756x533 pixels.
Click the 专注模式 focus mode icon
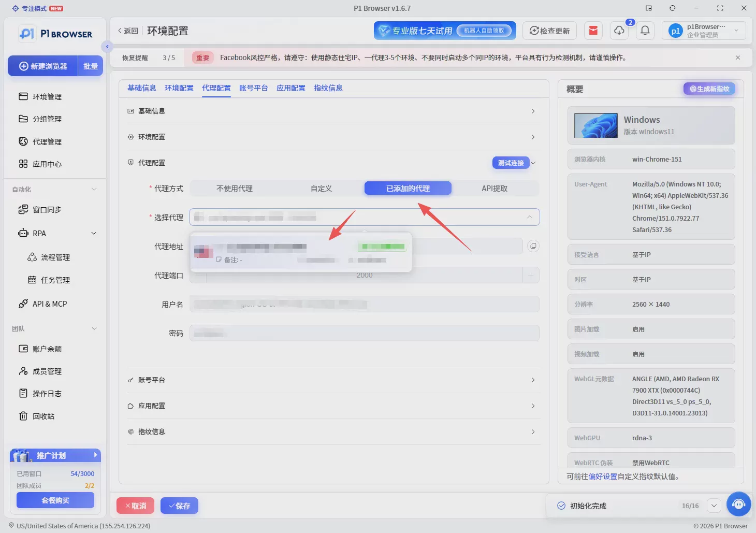click(x=16, y=8)
